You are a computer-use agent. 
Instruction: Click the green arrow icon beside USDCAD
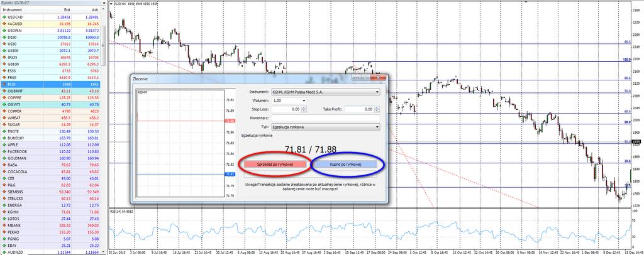tap(4, 17)
